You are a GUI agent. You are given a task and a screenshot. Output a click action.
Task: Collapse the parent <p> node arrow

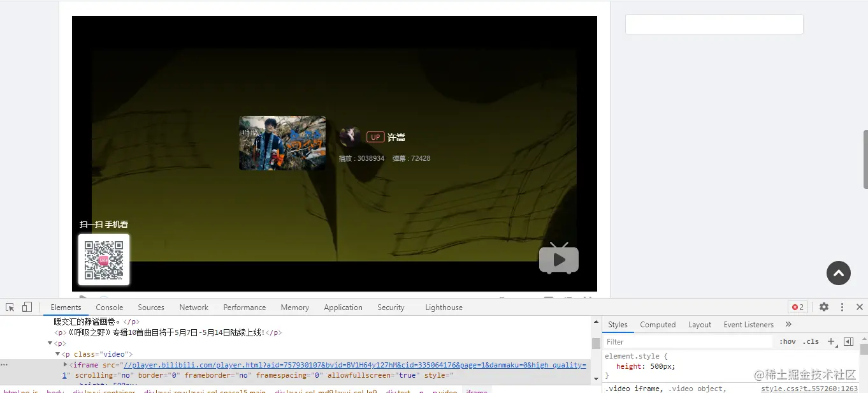point(50,343)
